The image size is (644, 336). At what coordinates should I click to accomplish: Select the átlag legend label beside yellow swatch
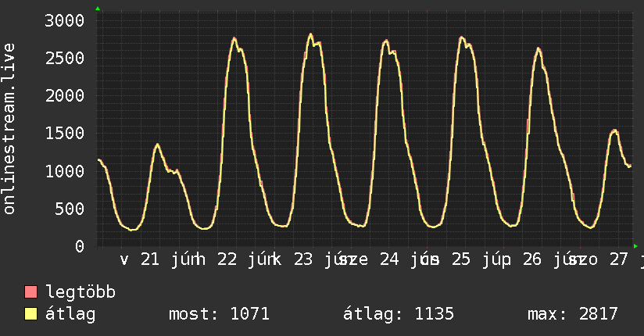pyautogui.click(x=70, y=314)
